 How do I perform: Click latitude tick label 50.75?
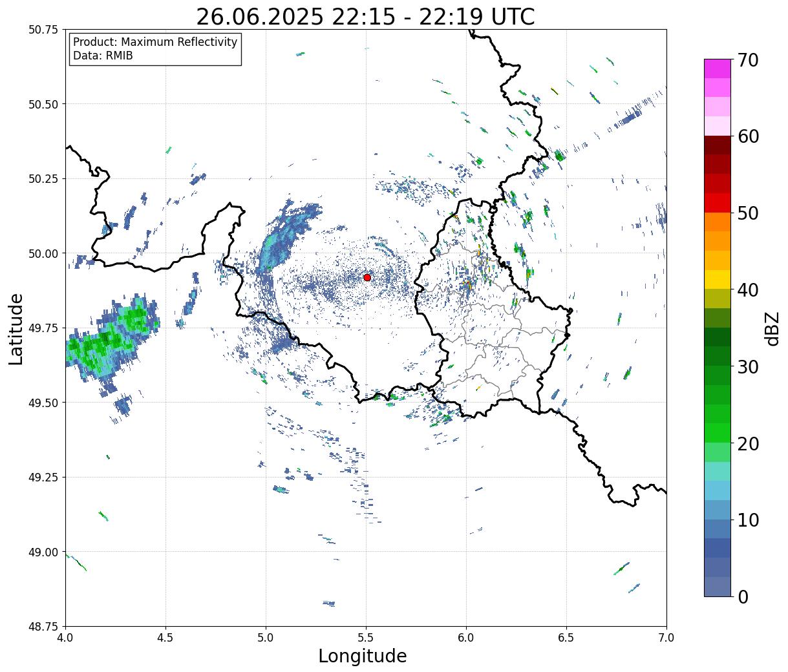click(43, 30)
